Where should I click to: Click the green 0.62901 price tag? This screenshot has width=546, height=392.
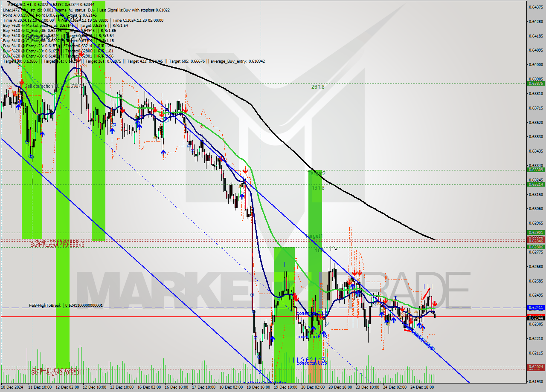click(536, 232)
